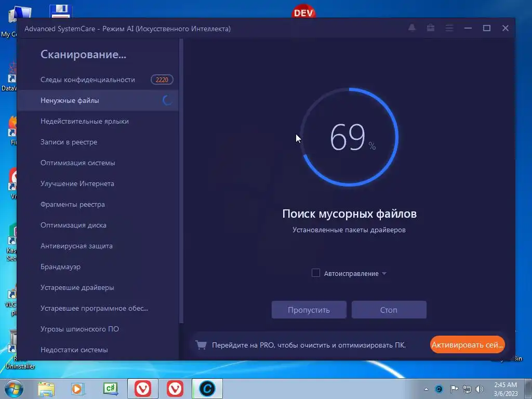Screen dimensions: 532x399
Task: Click the scan list scrollbar
Action: (x=181, y=181)
